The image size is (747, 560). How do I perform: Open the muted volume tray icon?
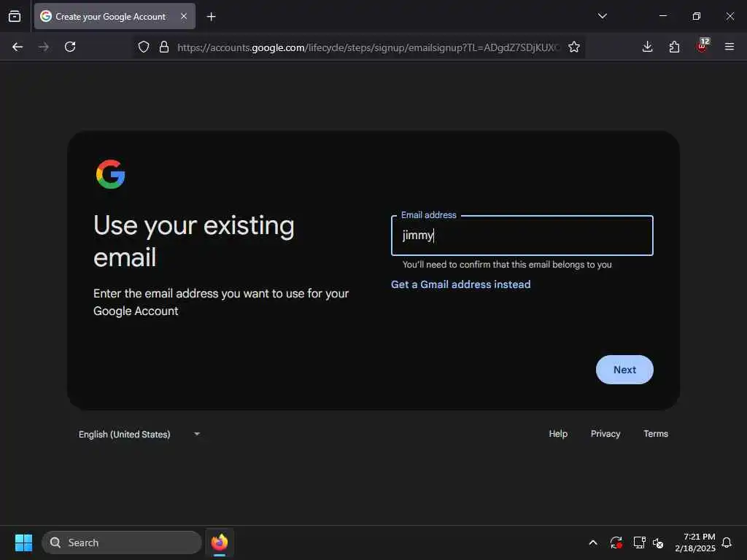point(659,542)
